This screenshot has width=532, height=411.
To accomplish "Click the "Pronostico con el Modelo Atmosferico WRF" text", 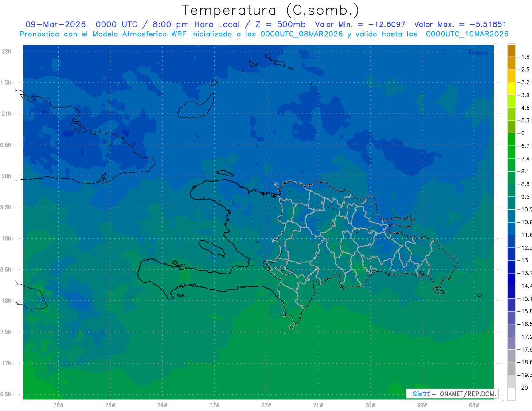I will click(104, 34).
